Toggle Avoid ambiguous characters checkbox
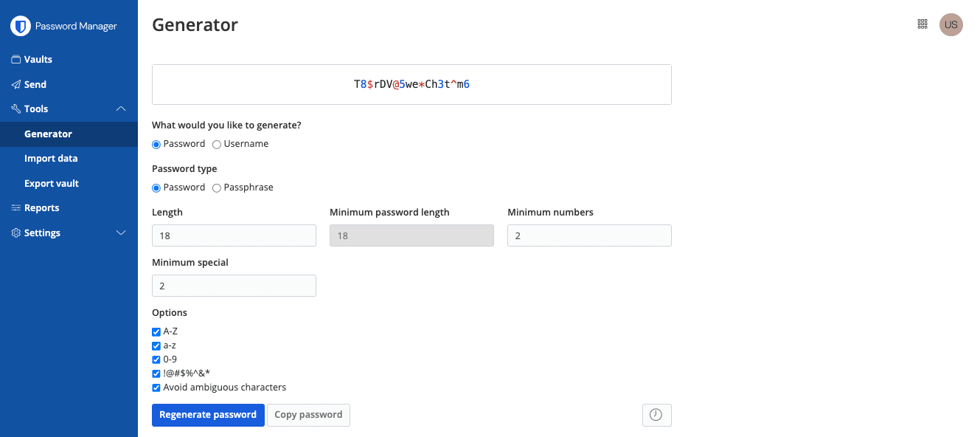This screenshot has height=437, width=980. [156, 388]
